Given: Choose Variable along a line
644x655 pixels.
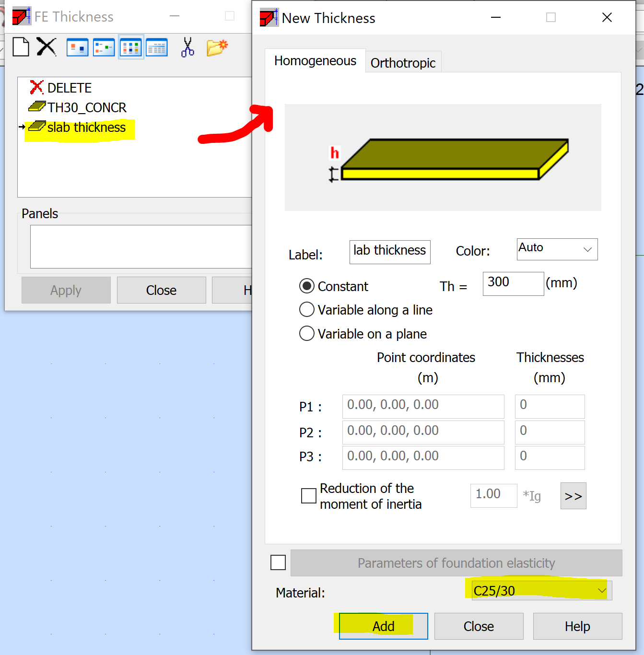Looking at the screenshot, I should 306,309.
